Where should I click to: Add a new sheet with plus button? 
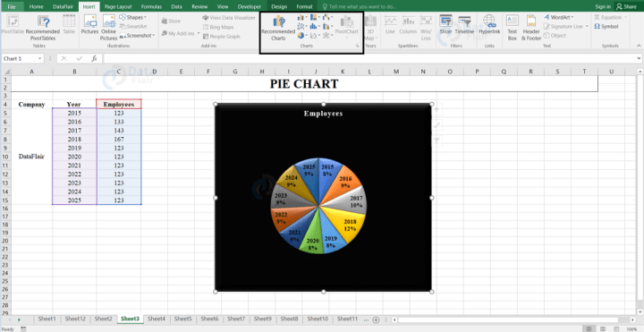click(x=376, y=319)
